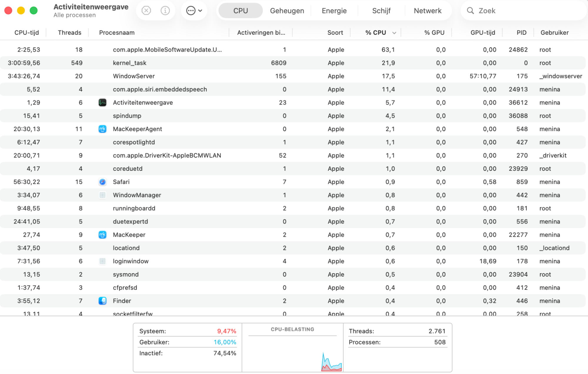Sort by CPU-tijd column header
This screenshot has height=374, width=588.
pyautogui.click(x=27, y=33)
